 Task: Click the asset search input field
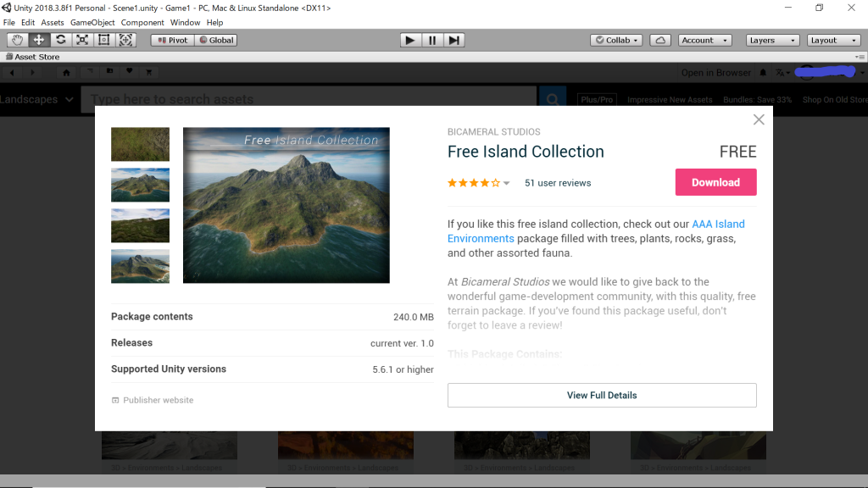(x=309, y=99)
